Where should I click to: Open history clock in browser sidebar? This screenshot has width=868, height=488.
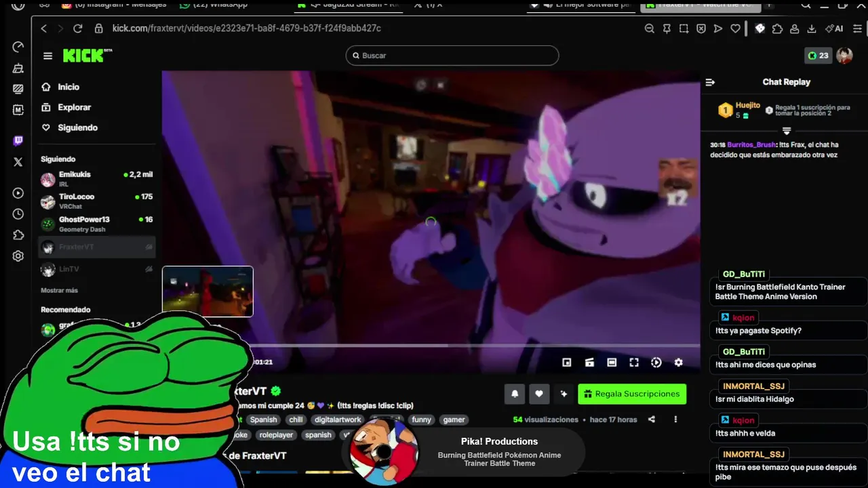click(18, 214)
